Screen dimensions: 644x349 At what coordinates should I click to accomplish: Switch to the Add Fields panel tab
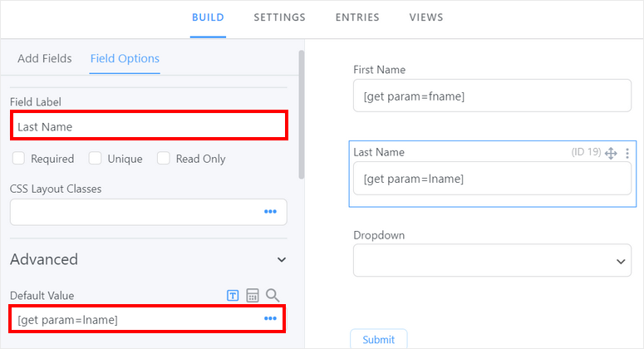pyautogui.click(x=45, y=58)
